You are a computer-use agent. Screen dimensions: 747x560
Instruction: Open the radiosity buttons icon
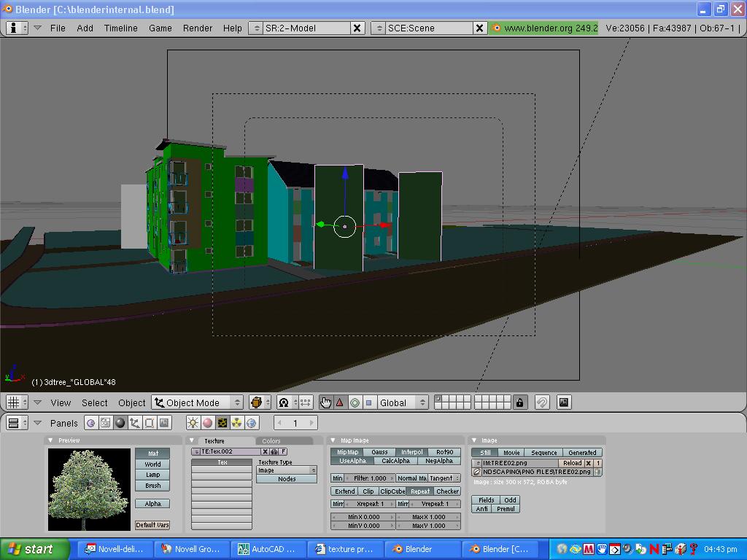coord(237,423)
